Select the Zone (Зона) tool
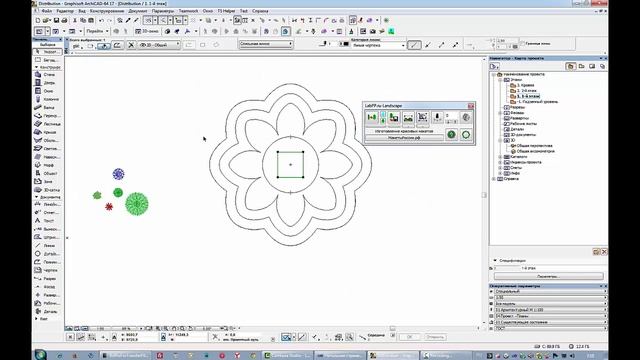Image resolution: width=640 pixels, height=360 pixels. point(47,182)
